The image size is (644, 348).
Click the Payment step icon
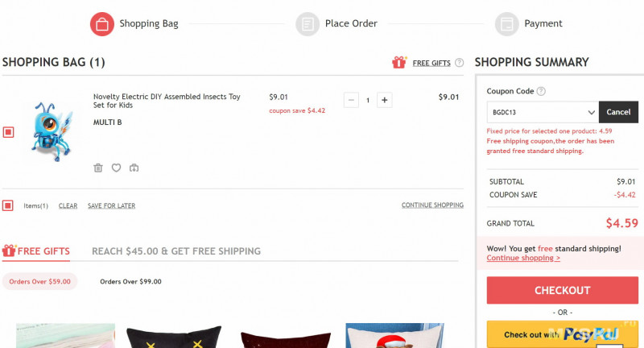tap(507, 24)
